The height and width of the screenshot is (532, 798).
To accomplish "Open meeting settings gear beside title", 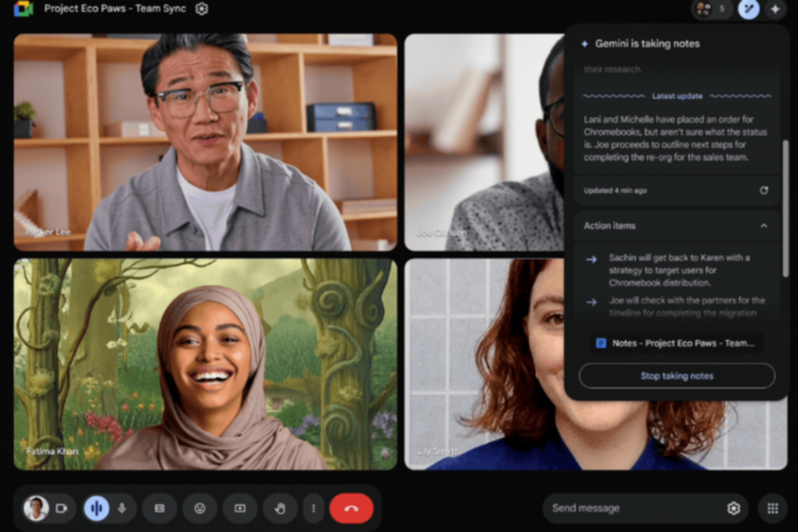I will pos(201,9).
